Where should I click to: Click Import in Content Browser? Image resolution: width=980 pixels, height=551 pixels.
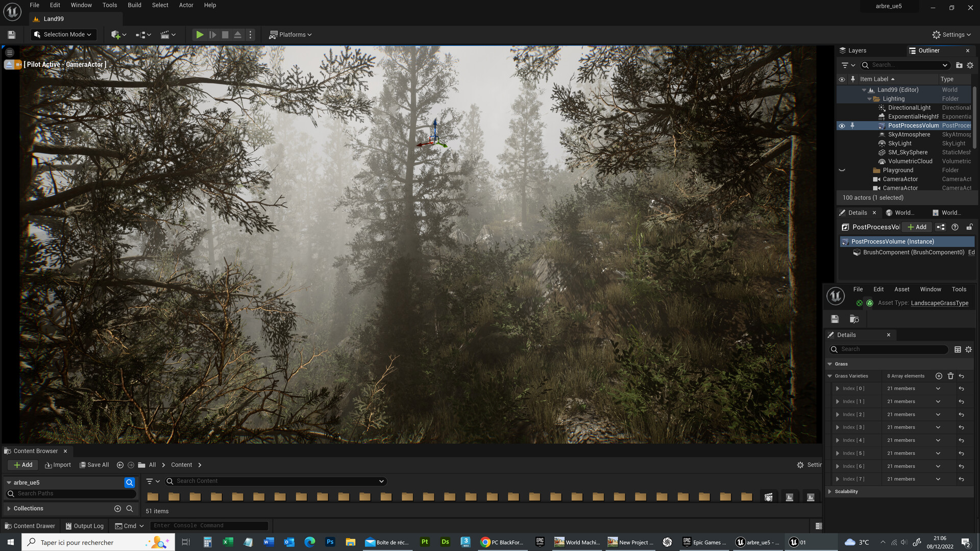click(x=58, y=465)
